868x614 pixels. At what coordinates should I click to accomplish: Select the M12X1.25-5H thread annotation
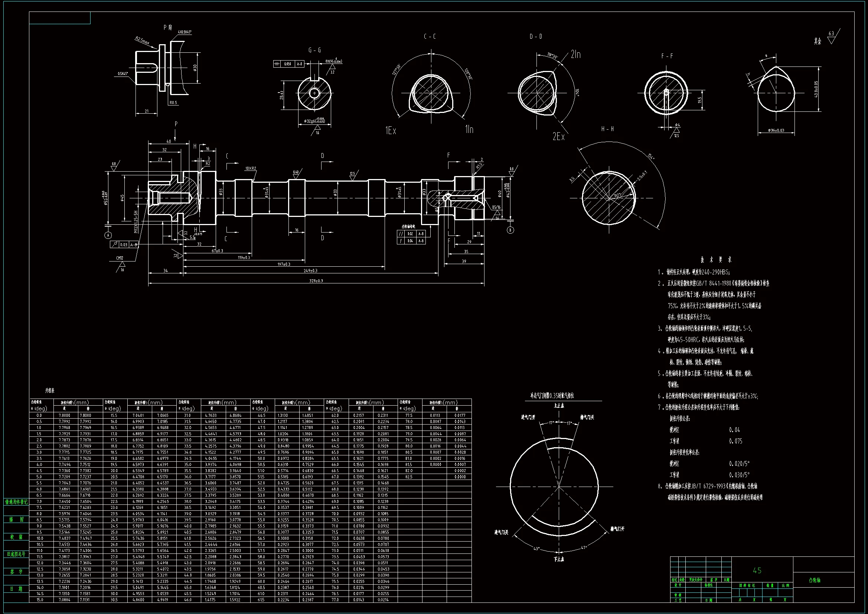[x=136, y=221]
